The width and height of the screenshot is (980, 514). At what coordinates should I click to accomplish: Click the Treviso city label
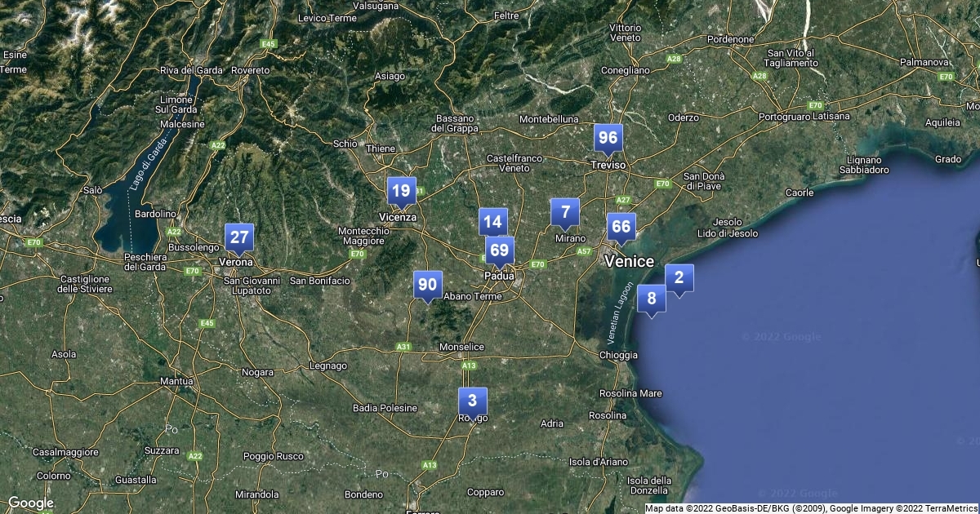608,165
